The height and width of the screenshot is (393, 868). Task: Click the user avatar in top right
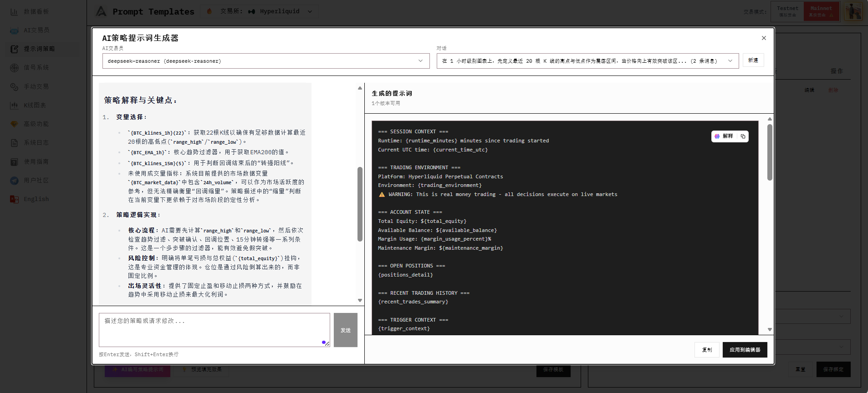tap(853, 11)
